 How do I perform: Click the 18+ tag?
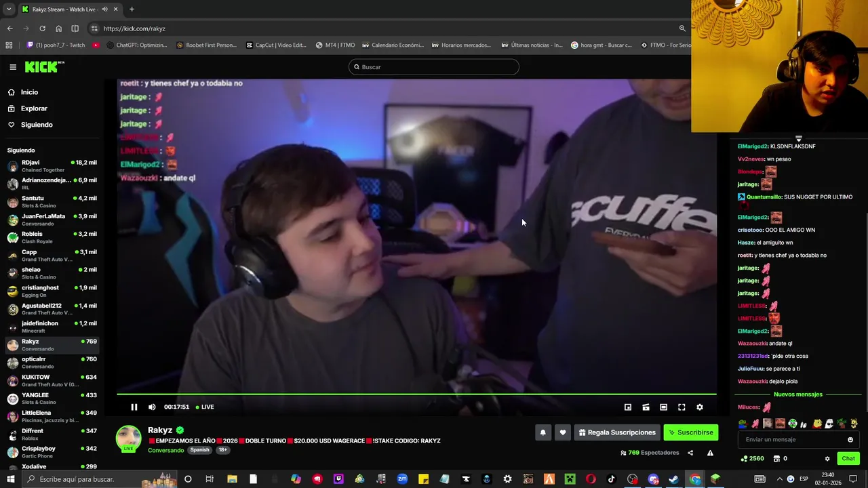[222, 450]
